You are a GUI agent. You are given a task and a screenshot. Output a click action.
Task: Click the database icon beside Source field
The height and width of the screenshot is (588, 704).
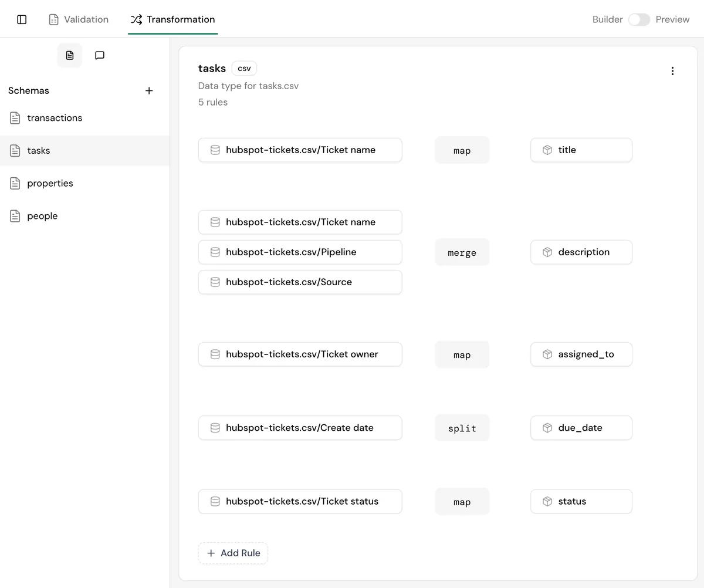(x=215, y=282)
